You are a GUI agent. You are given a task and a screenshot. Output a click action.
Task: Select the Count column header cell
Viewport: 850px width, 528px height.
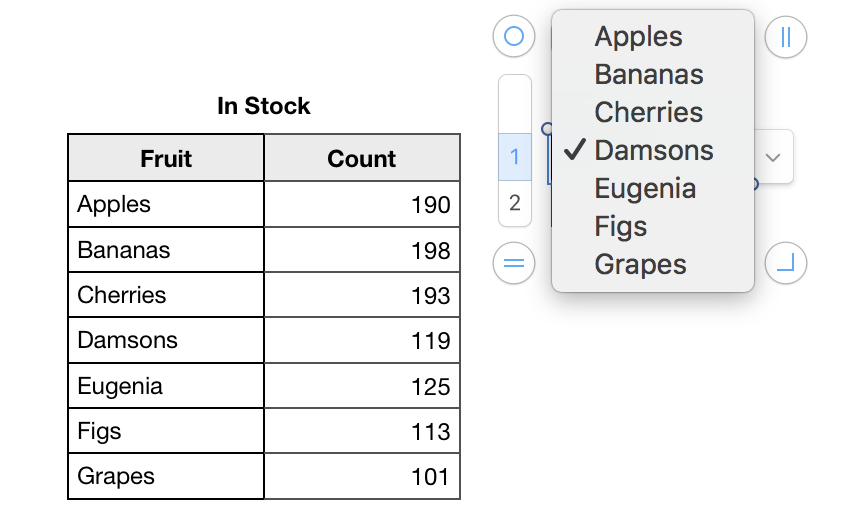pos(362,158)
